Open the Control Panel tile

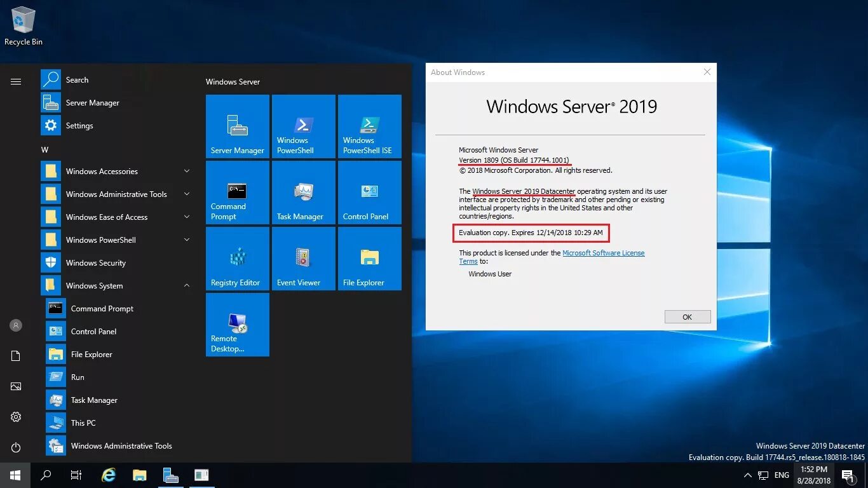(370, 193)
